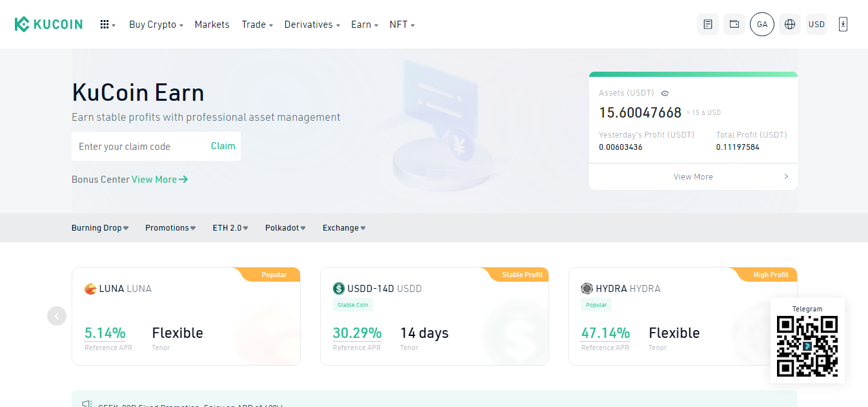Click the carousel previous arrow
868x407 pixels.
(x=57, y=316)
